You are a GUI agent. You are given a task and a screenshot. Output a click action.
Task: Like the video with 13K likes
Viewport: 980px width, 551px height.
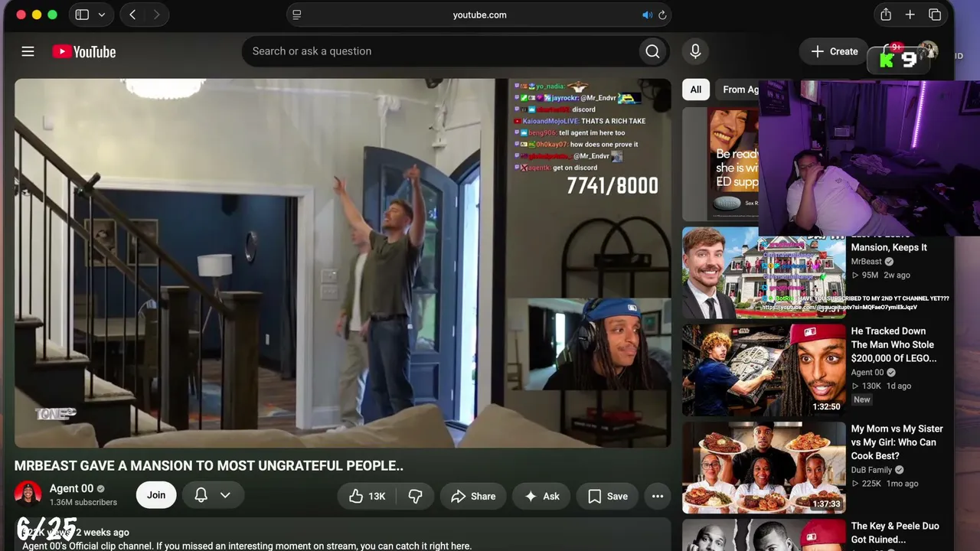[x=367, y=496]
